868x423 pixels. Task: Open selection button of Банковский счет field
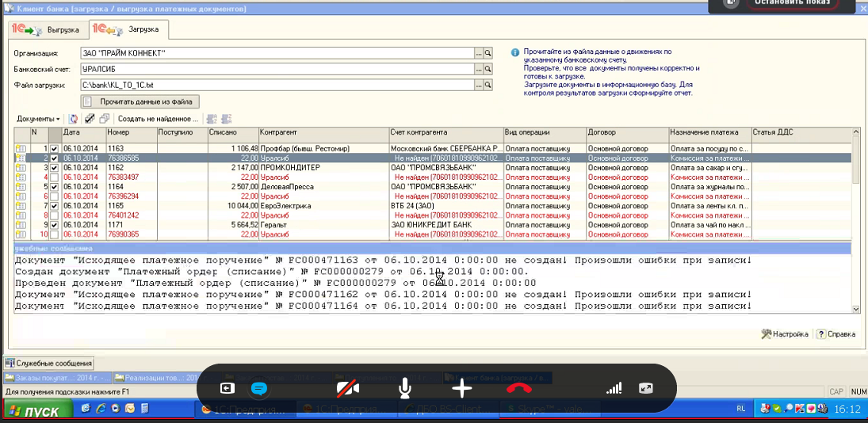coord(479,69)
